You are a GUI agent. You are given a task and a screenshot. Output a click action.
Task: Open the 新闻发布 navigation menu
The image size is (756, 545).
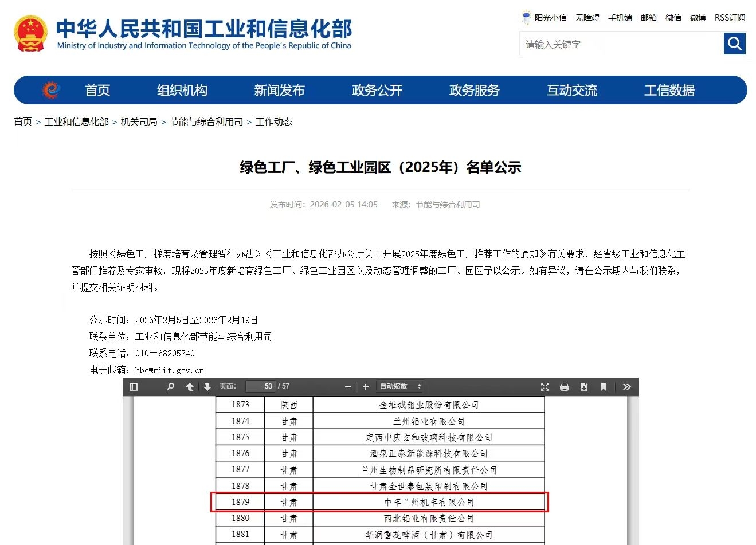click(x=279, y=91)
